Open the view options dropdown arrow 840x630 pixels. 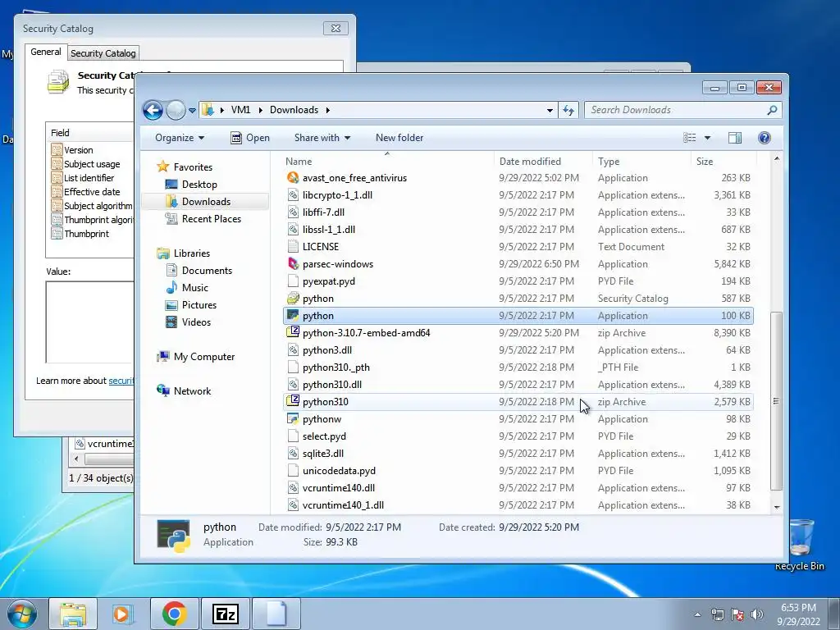point(707,138)
